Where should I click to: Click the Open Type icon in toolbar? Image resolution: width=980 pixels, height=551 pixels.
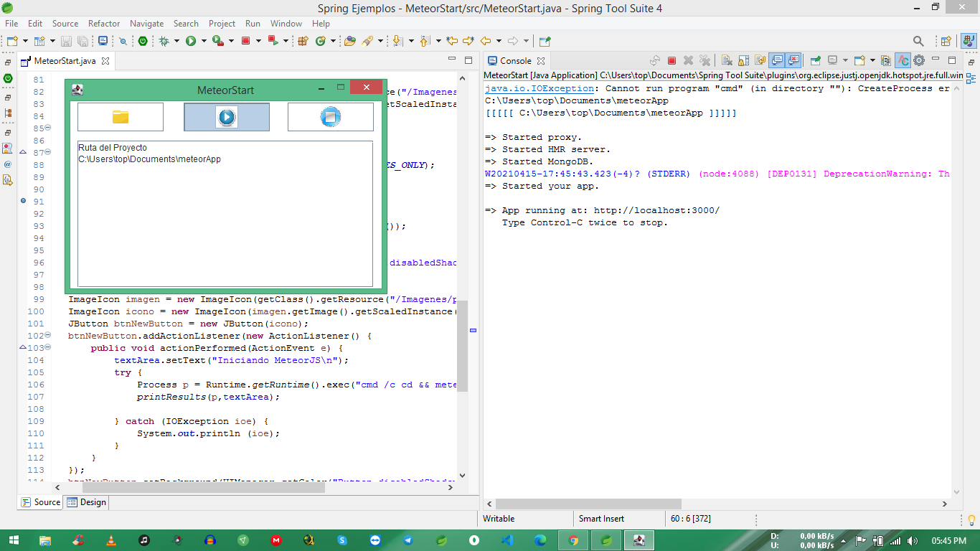[x=349, y=41]
